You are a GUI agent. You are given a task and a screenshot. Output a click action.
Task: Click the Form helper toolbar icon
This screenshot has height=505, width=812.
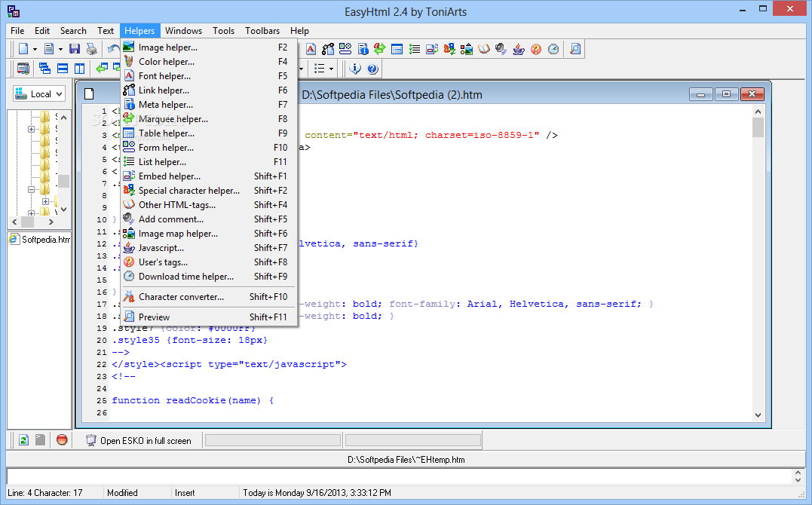coord(345,49)
